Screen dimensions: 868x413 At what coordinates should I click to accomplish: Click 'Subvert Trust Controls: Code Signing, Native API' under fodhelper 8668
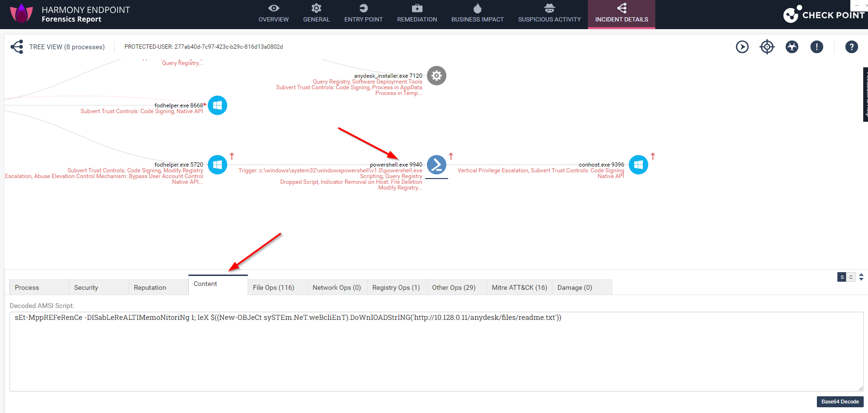[141, 111]
